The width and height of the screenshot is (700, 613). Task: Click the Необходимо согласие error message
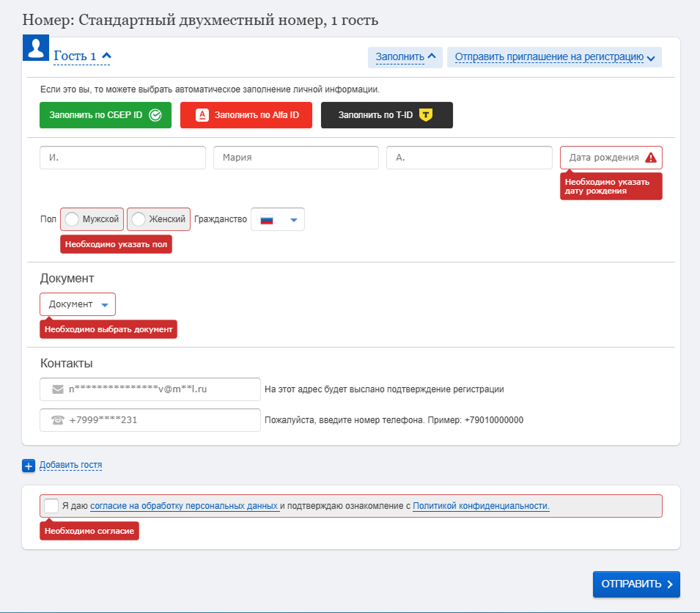[89, 532]
